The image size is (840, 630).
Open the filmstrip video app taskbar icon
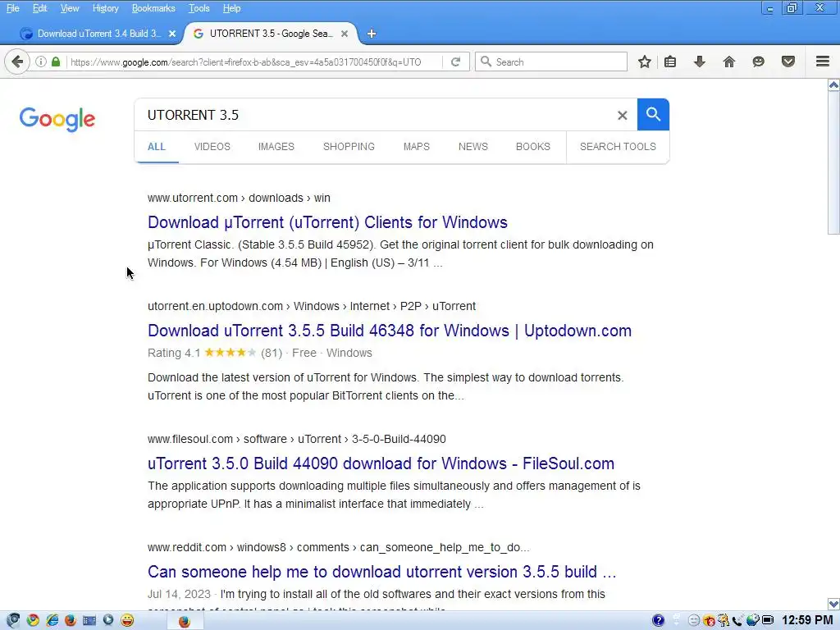click(x=89, y=620)
